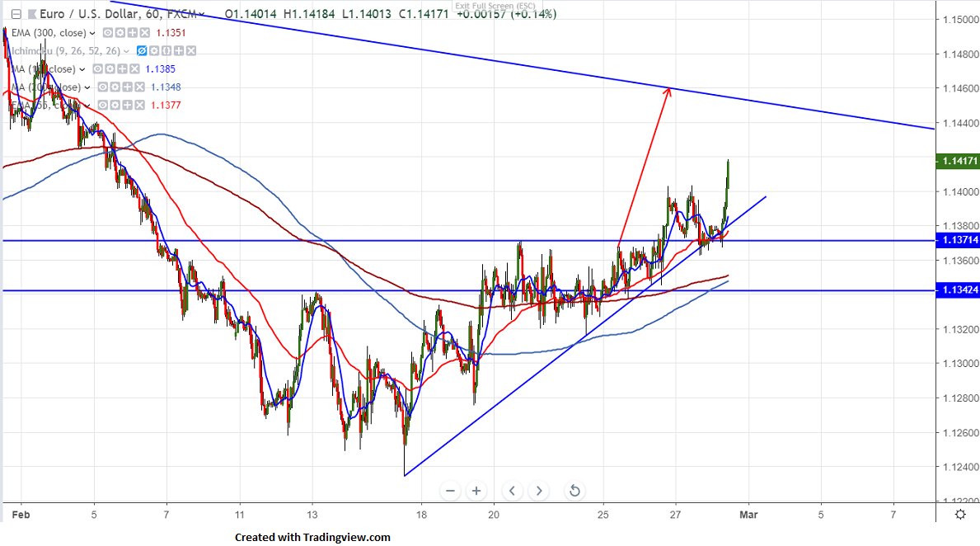Move the chart left with the left arrow button
The image size is (980, 546).
coord(512,491)
